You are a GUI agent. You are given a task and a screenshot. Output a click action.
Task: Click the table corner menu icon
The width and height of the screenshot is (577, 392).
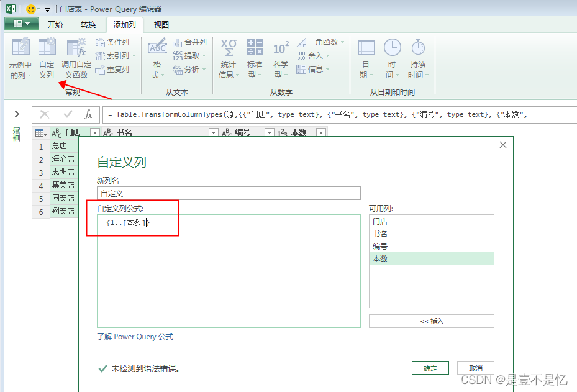(x=41, y=133)
